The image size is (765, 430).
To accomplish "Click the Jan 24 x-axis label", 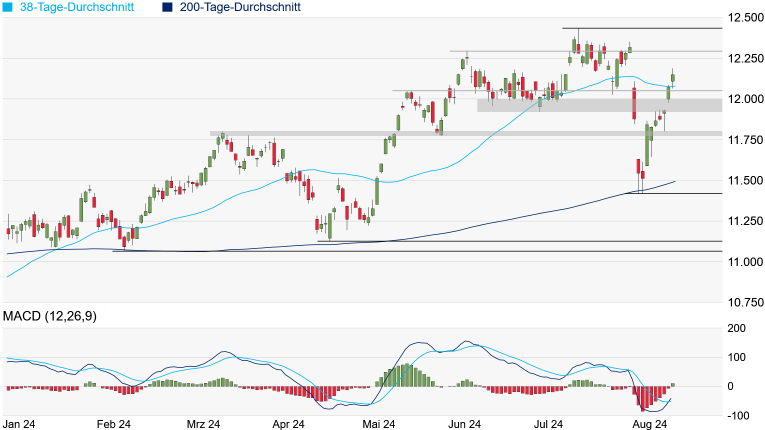I will coord(21,424).
